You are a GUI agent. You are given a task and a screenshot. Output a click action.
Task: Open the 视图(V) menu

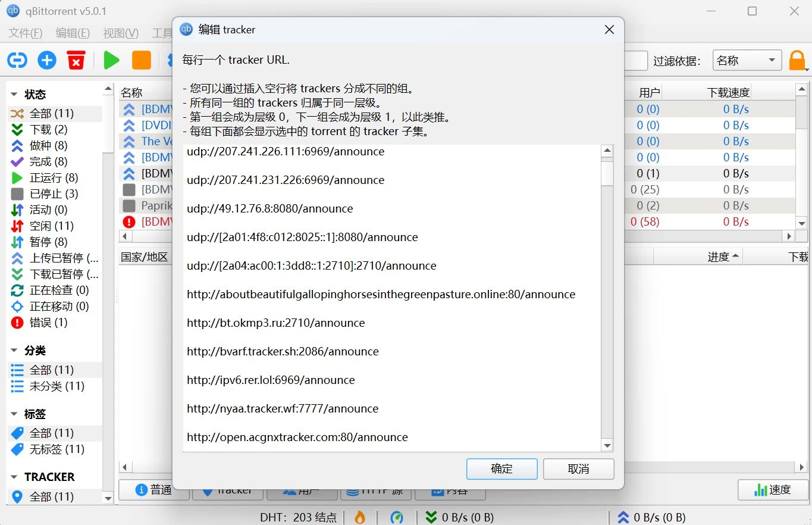click(121, 33)
